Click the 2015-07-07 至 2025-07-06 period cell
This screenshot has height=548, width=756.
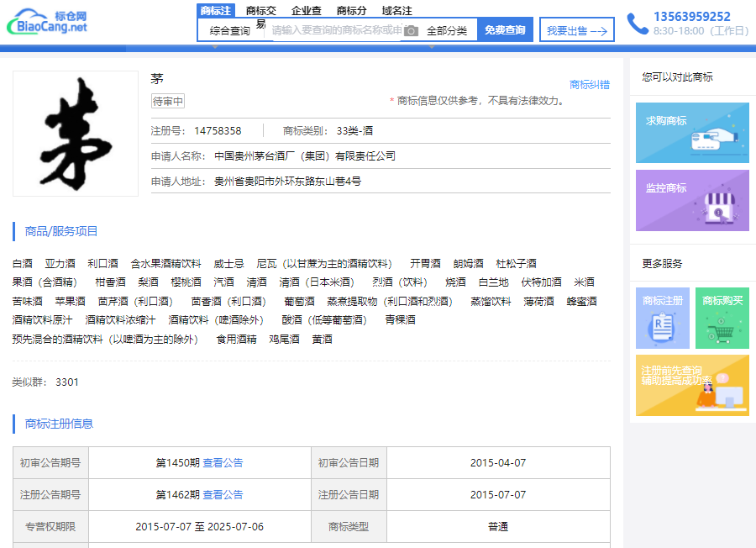[200, 526]
